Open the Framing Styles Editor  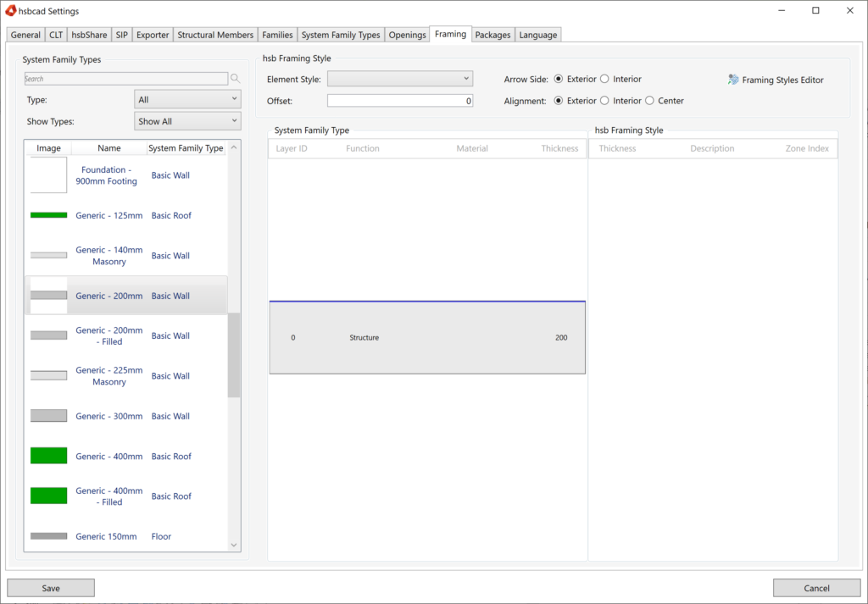click(x=776, y=80)
